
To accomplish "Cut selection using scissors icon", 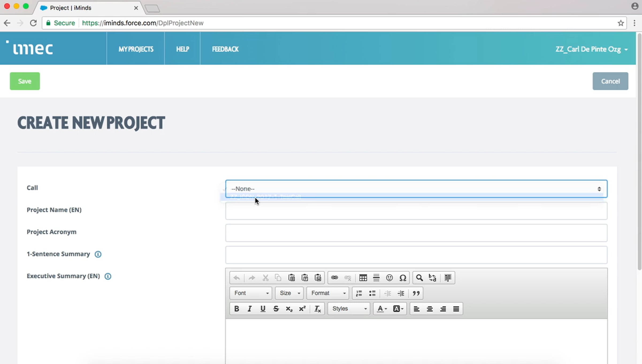I will (x=265, y=278).
